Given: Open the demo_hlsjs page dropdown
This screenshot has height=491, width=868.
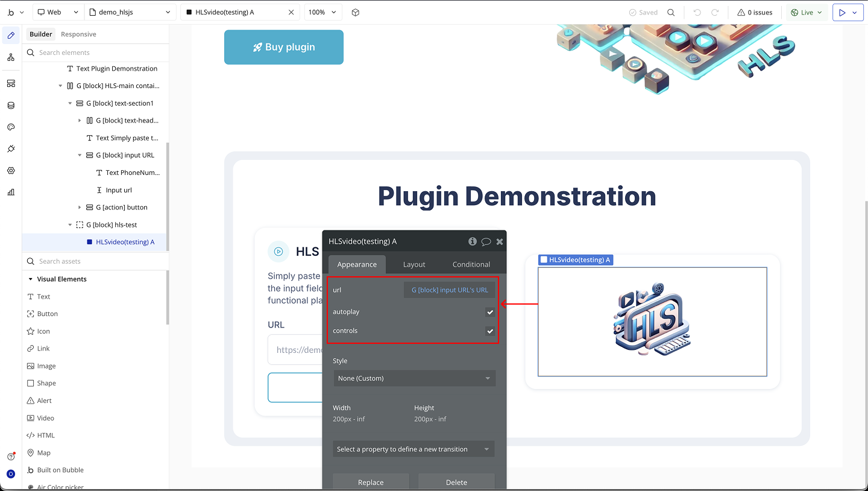Looking at the screenshot, I should click(x=131, y=12).
